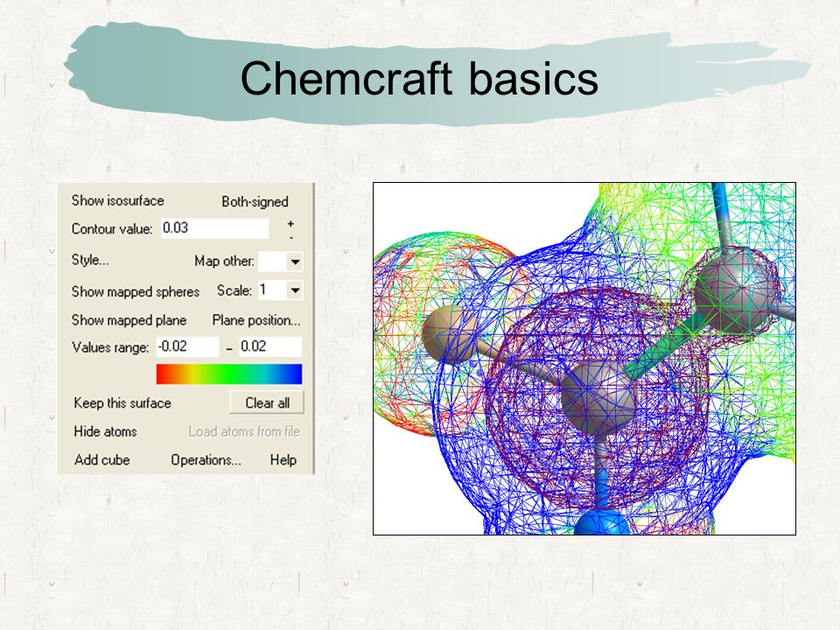Click the Contour value label

pyautogui.click(x=112, y=229)
